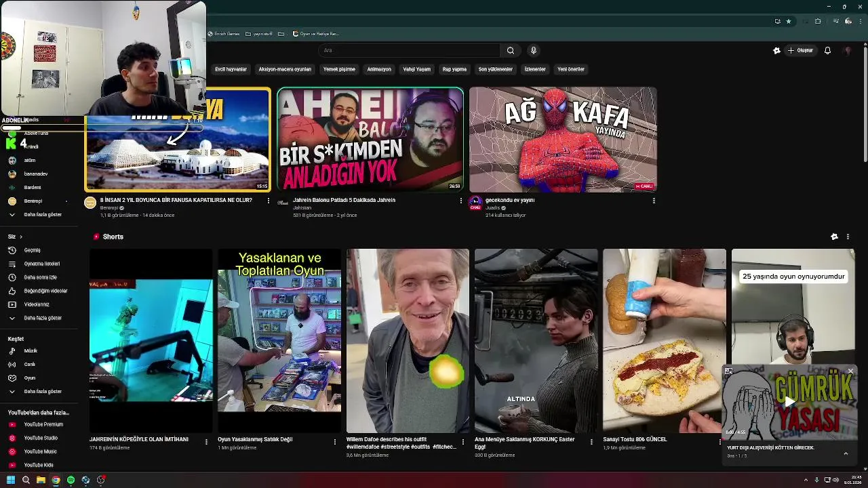Open Müzik in Keşfet section
Viewport: 868px width, 488px height.
tap(41, 351)
